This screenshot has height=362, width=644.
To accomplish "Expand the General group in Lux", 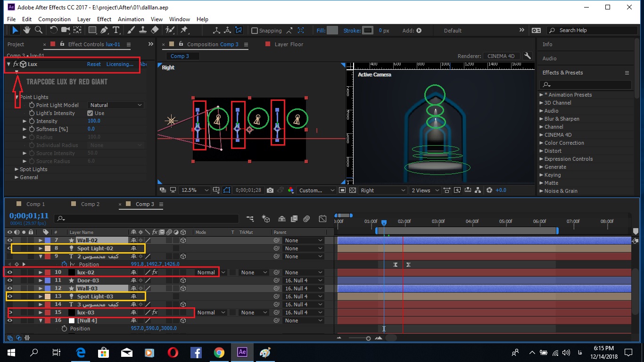I will tap(16, 177).
